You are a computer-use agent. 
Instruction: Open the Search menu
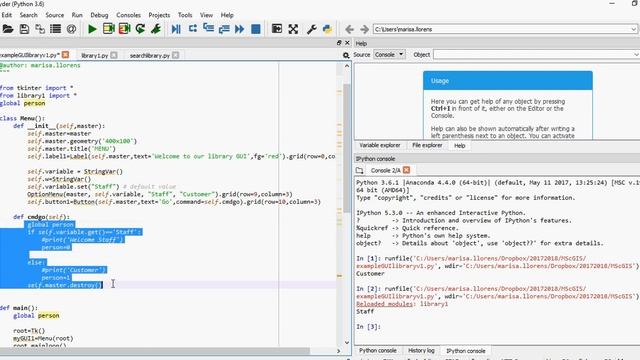point(29,15)
